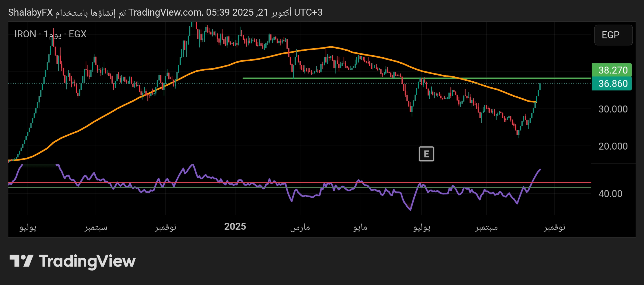
Task: Click the 30.000 price scale label
Action: [613, 109]
